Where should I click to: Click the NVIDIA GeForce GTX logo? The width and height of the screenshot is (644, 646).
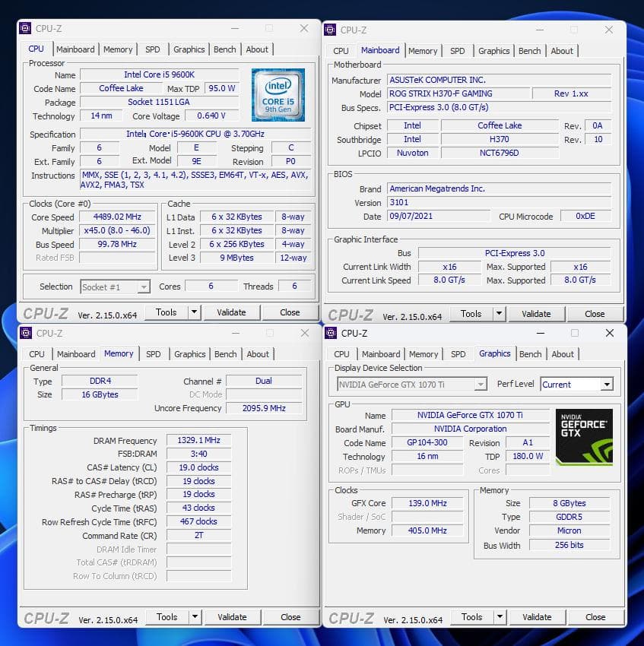point(584,435)
